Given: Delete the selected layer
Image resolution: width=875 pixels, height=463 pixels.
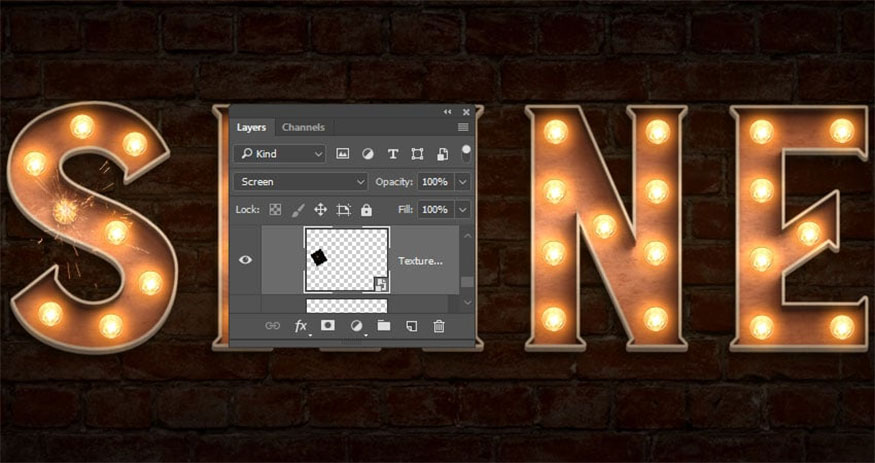Looking at the screenshot, I should pyautogui.click(x=439, y=326).
